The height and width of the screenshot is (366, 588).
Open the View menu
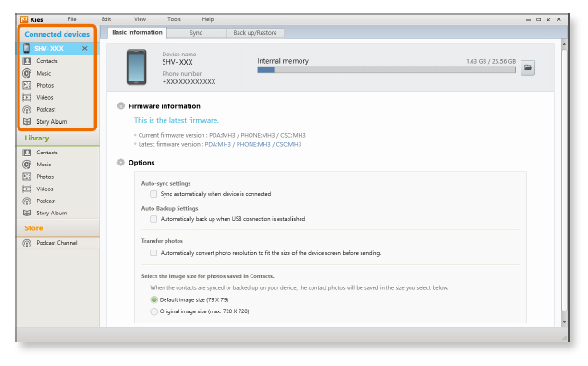(140, 19)
